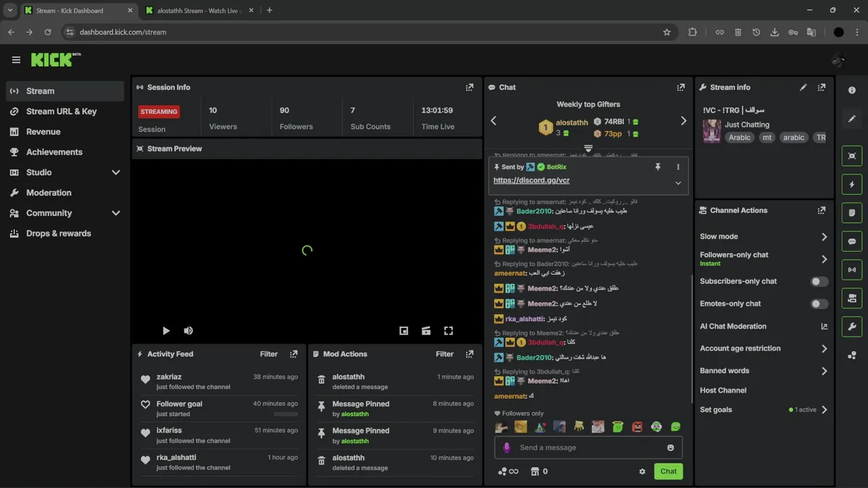
Task: Mute the stream preview volume
Action: tap(189, 331)
